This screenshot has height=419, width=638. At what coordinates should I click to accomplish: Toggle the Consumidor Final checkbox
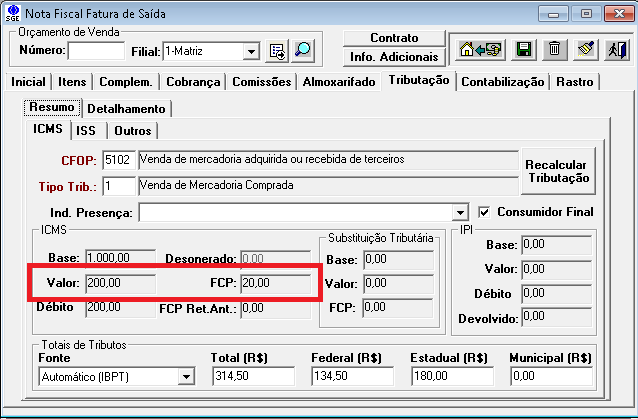[x=486, y=212]
